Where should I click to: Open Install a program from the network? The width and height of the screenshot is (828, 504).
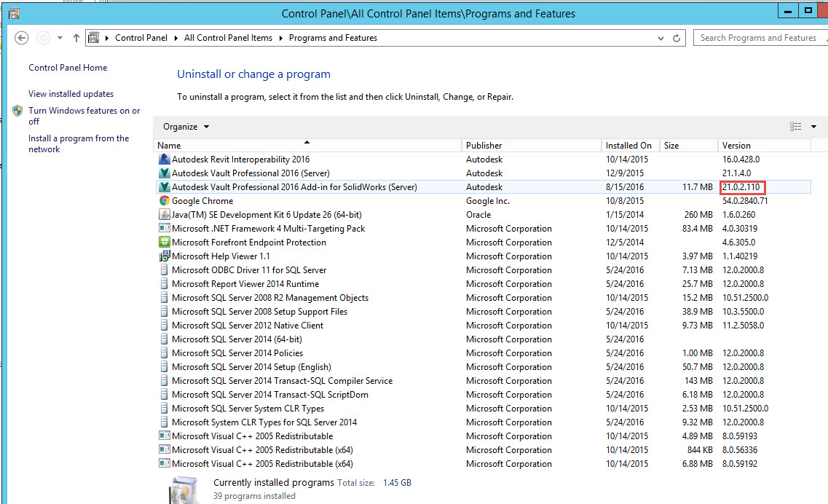79,143
